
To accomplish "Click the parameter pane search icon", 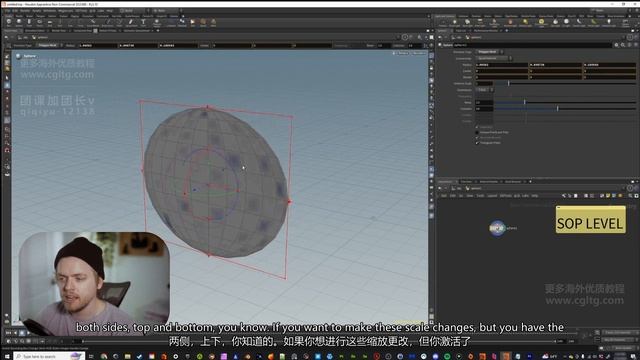I will pos(623,45).
